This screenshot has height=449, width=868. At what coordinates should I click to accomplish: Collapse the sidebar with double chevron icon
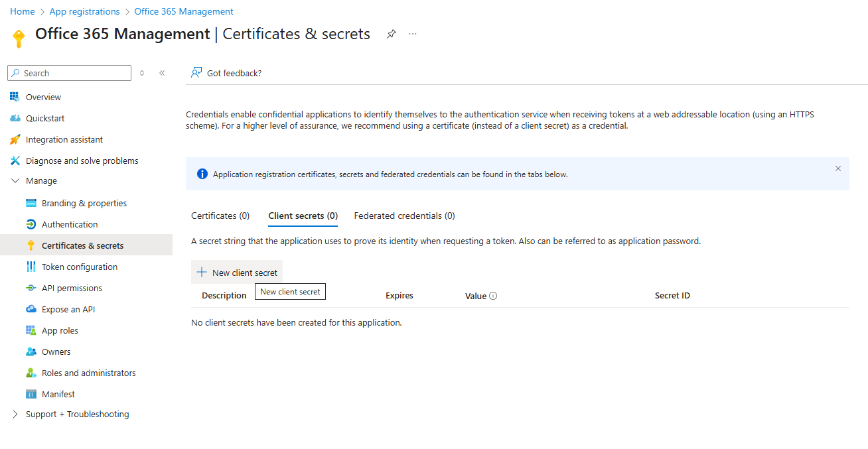pos(162,73)
